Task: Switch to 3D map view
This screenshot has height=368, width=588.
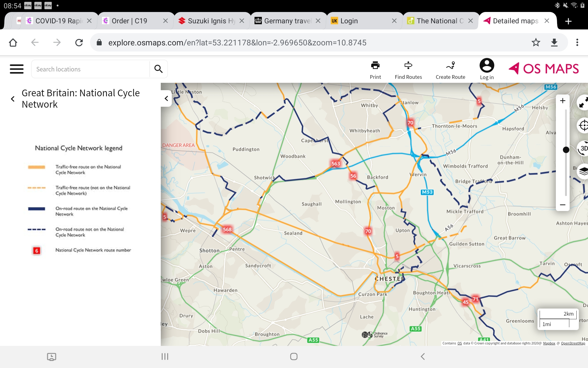Action: (583, 148)
